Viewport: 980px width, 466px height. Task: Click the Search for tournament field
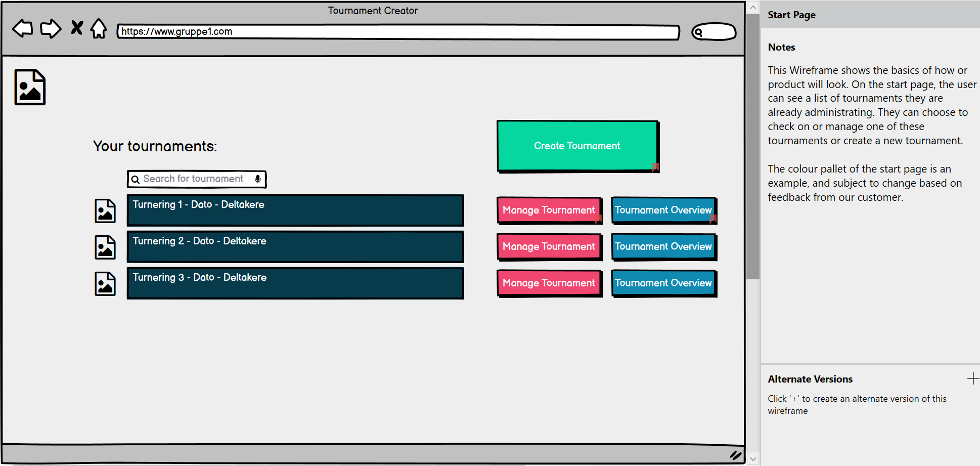coord(193,179)
